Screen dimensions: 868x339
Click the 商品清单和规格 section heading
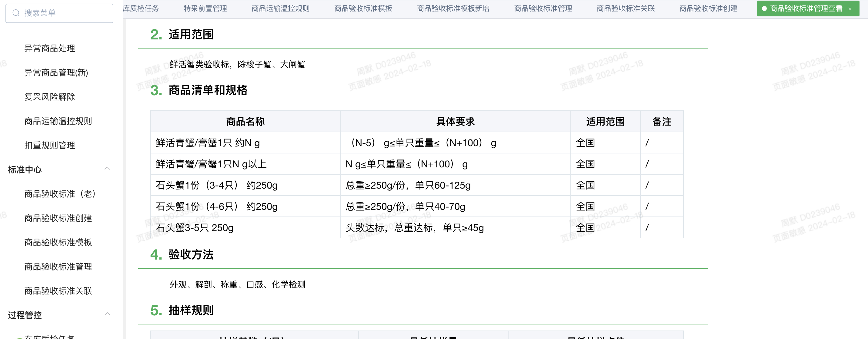tap(208, 90)
